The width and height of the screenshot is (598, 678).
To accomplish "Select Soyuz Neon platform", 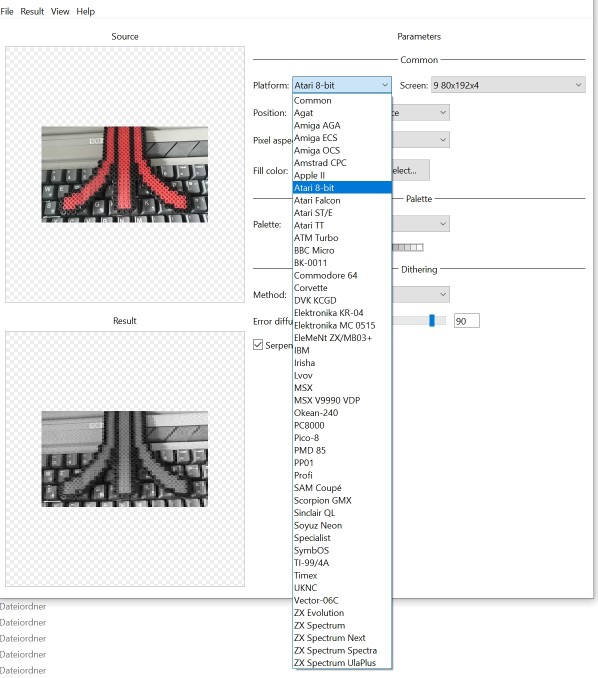I will [x=342, y=526].
